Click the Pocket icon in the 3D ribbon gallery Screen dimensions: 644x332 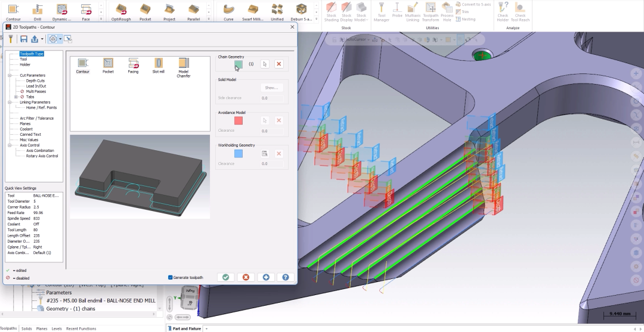click(x=145, y=12)
